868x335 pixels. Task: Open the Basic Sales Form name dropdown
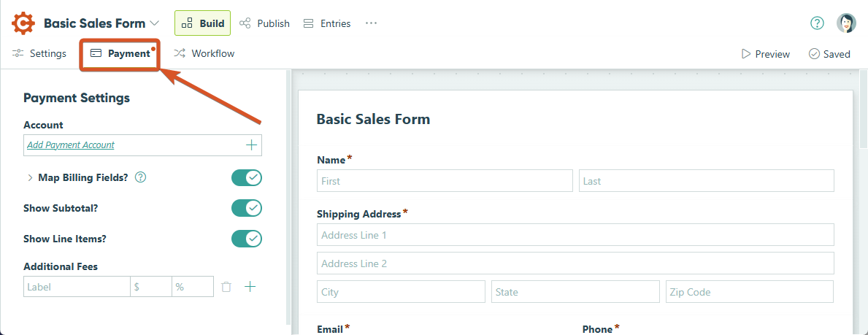click(155, 23)
